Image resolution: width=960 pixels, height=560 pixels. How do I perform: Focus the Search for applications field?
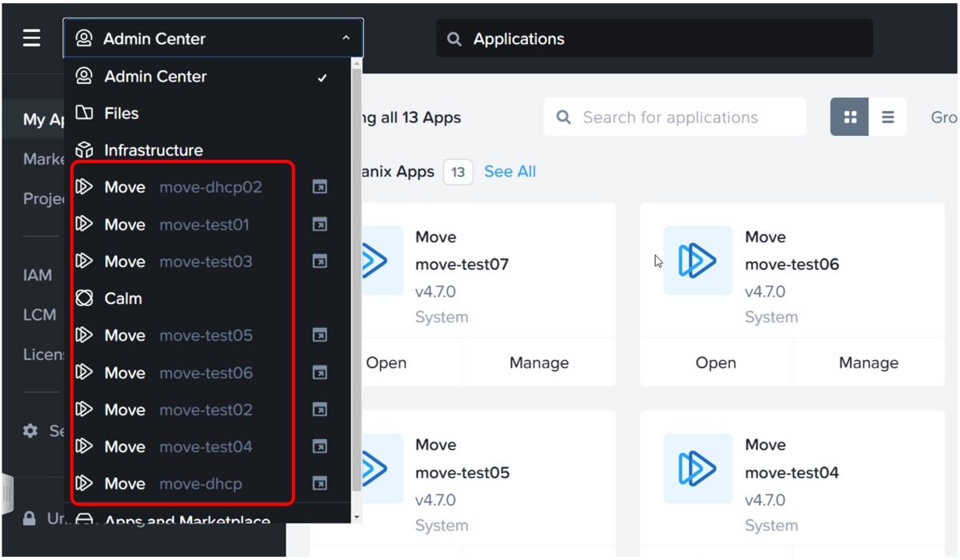674,118
